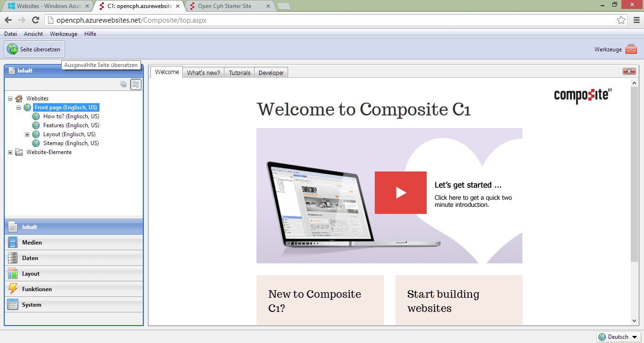The width and height of the screenshot is (644, 343).
Task: Play the introduction video
Action: click(400, 193)
